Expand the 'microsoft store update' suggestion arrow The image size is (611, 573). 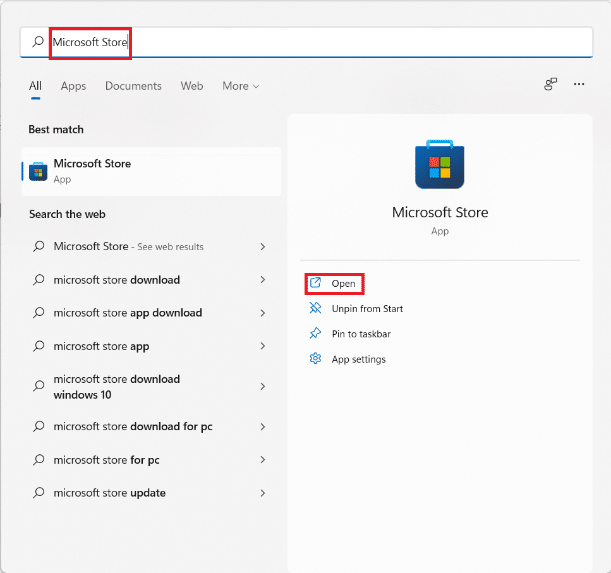263,493
